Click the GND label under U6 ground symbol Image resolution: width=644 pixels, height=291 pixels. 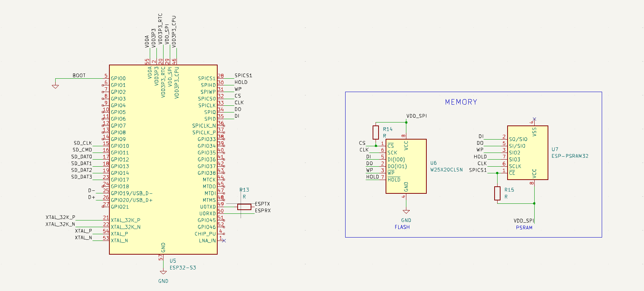pyautogui.click(x=406, y=220)
